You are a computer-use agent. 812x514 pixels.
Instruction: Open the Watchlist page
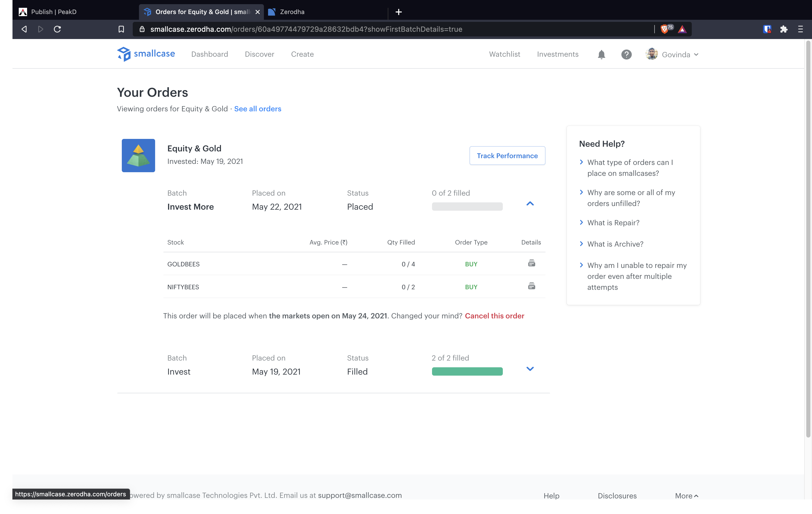tap(504, 54)
